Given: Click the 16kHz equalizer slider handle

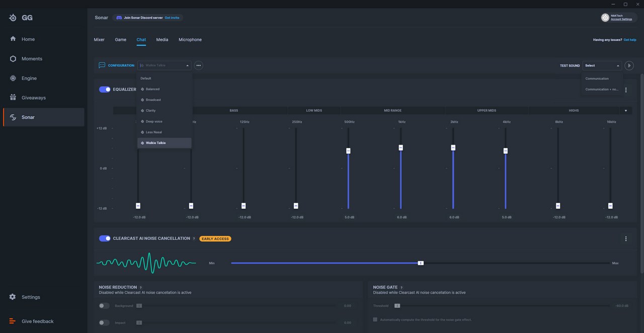Looking at the screenshot, I should click(x=610, y=206).
